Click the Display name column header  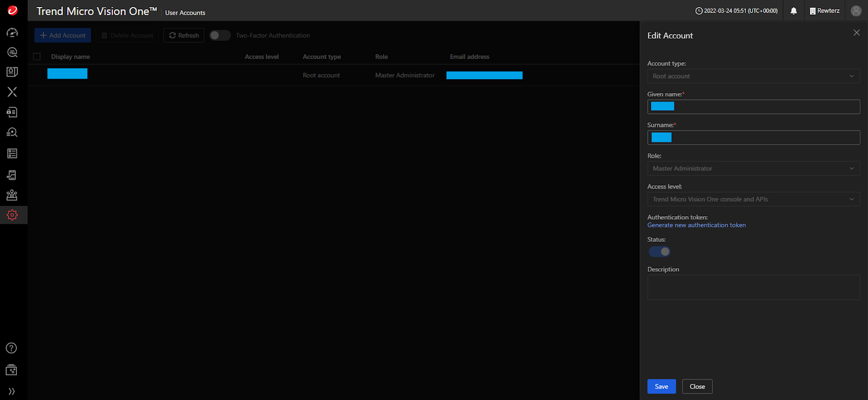[71, 57]
